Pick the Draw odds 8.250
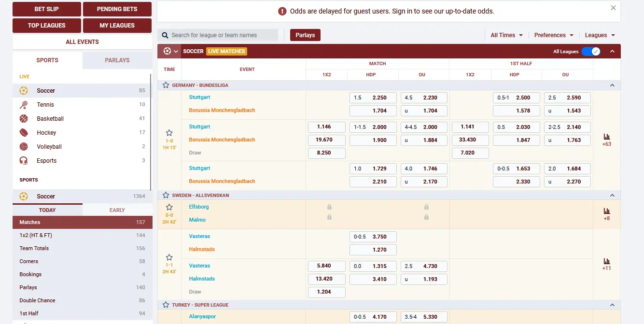644x324 pixels. [x=327, y=153]
